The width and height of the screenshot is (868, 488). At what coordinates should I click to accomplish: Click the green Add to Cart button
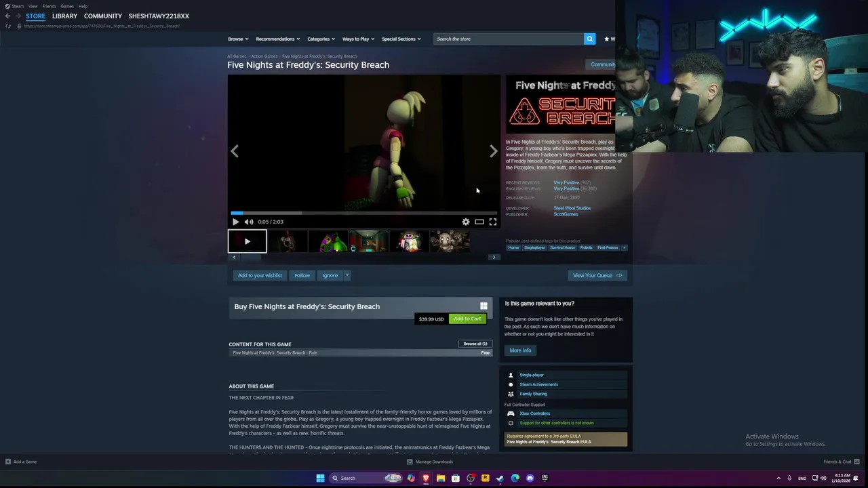pyautogui.click(x=467, y=319)
